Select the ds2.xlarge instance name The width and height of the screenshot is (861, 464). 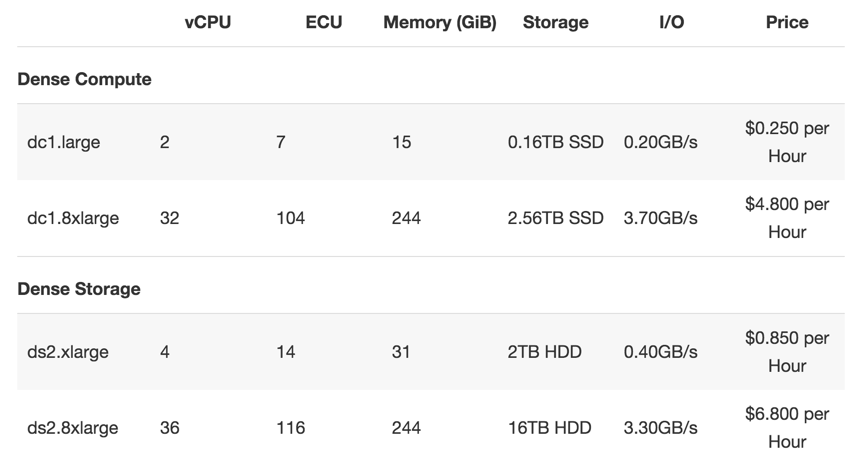pyautogui.click(x=68, y=352)
